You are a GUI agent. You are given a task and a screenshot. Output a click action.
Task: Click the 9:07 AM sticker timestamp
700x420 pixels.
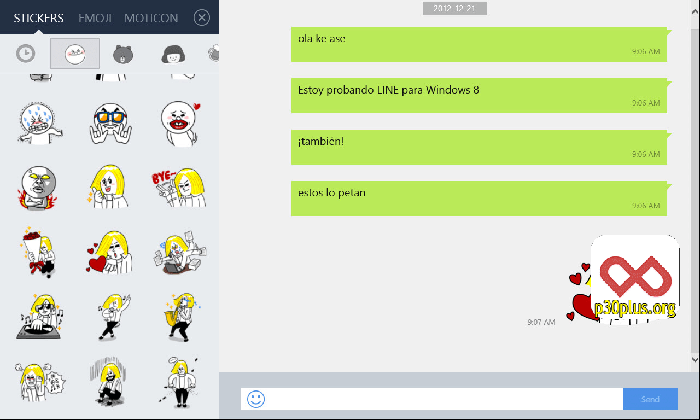pyautogui.click(x=541, y=322)
